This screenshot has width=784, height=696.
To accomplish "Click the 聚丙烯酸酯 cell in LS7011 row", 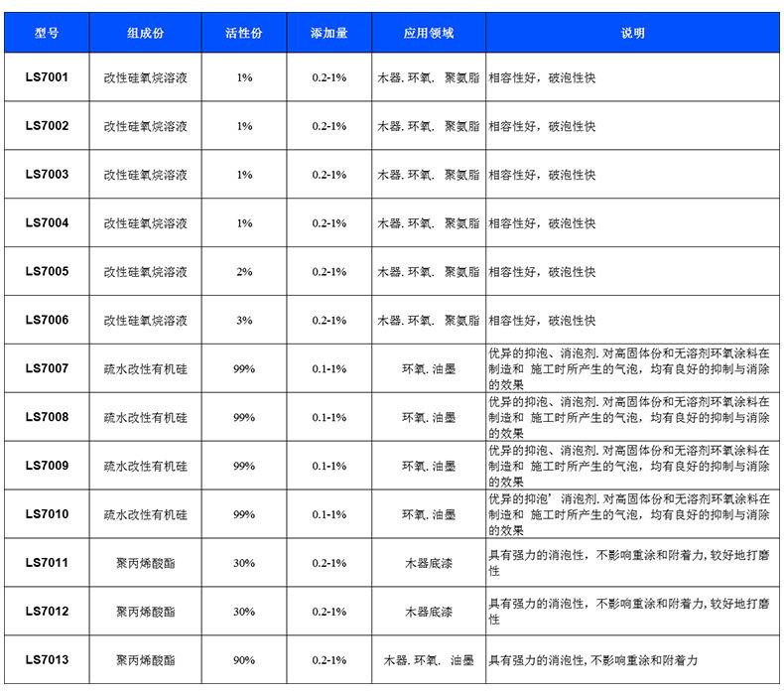I will point(146,563).
